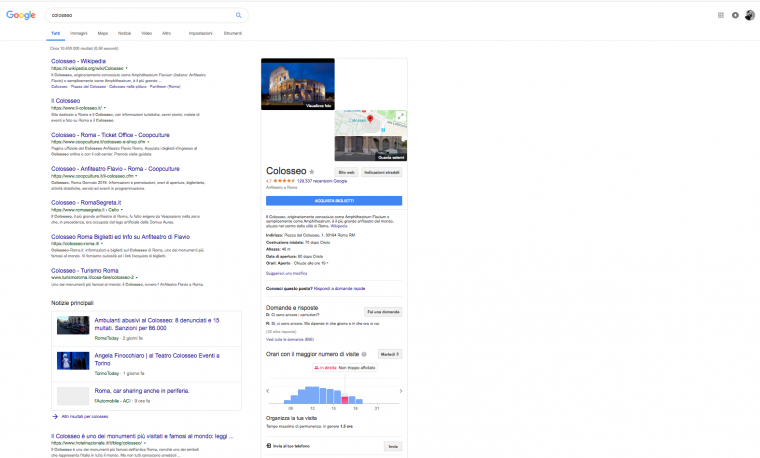The width and height of the screenshot is (760, 458).
Task: Click the blue search magnifier icon
Action: click(238, 15)
